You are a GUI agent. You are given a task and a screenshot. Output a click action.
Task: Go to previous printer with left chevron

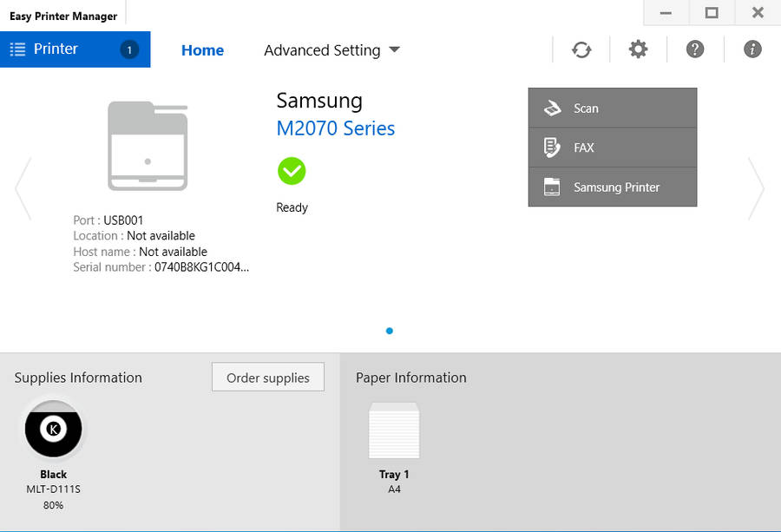tap(23, 188)
